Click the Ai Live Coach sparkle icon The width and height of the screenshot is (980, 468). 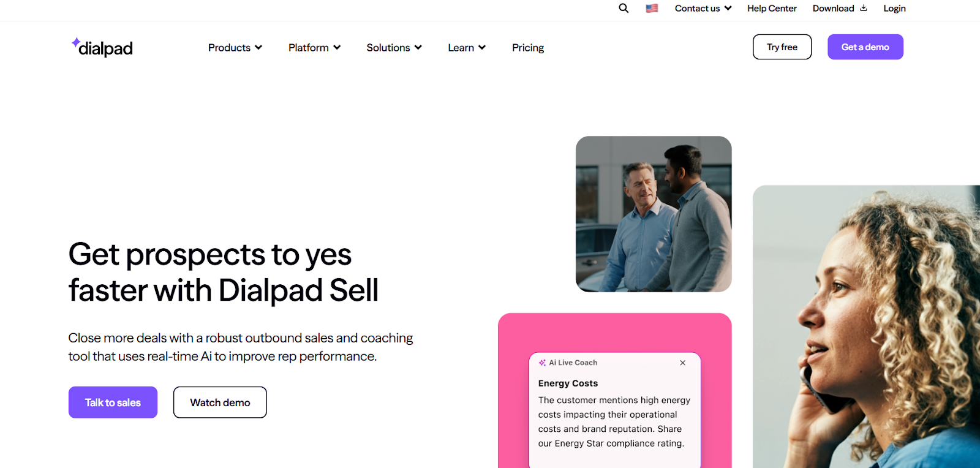point(542,363)
